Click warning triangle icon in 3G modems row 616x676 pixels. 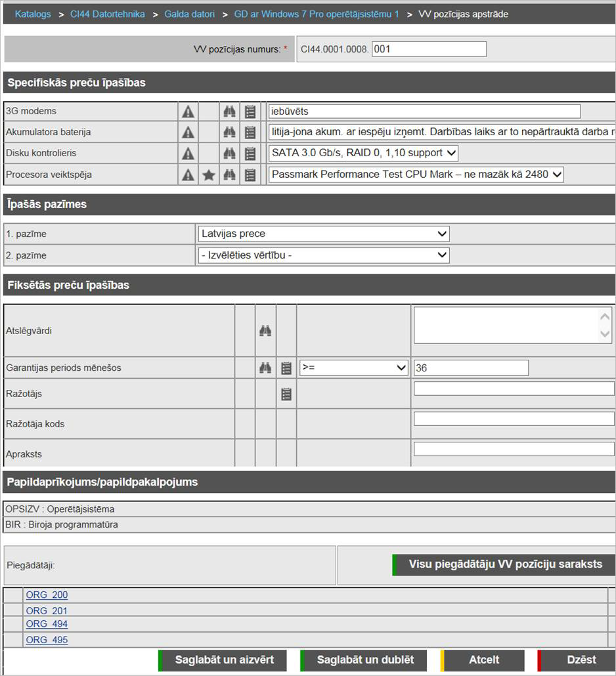[x=188, y=112]
